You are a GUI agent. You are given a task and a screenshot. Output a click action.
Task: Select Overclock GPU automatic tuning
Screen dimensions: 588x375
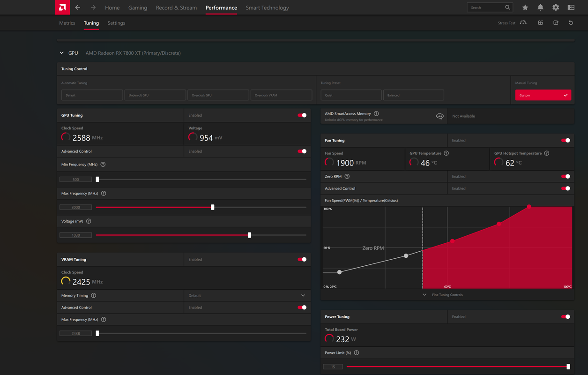point(218,95)
